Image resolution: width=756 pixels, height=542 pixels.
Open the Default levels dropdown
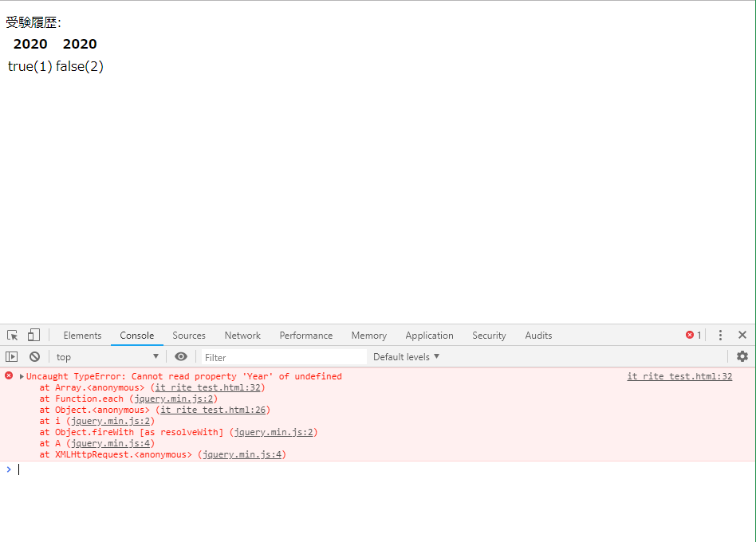coord(405,356)
